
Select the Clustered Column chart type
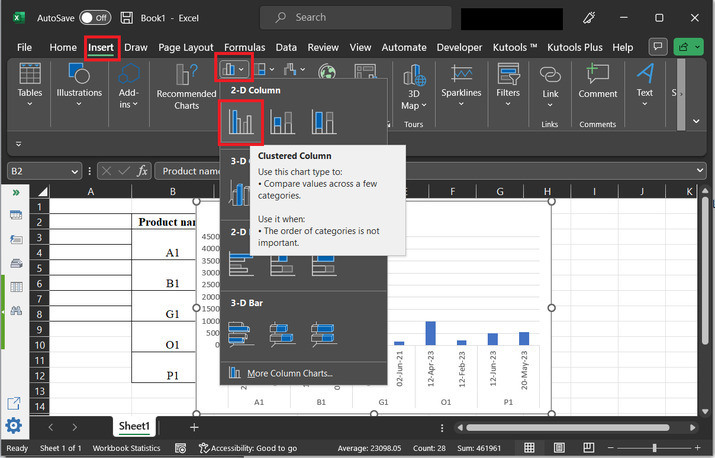(241, 122)
